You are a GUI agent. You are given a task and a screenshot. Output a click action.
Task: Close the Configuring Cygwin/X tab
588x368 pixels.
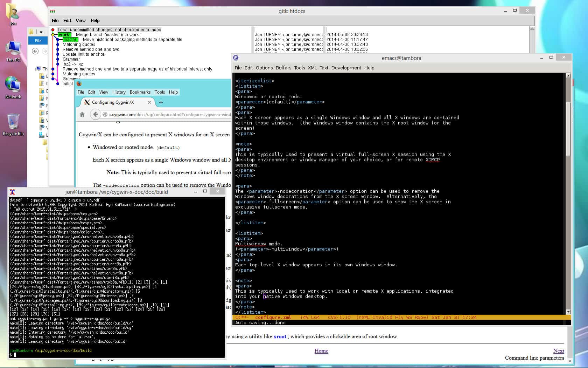tap(149, 102)
